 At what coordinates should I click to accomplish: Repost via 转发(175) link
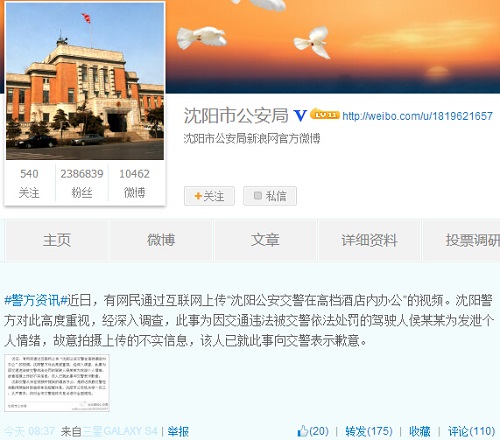[x=369, y=431]
